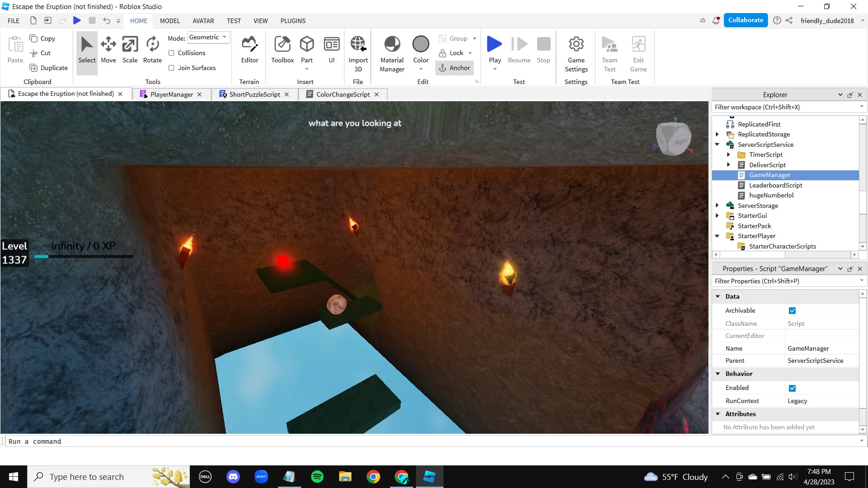Open the ShortPuzzleScript tab
The width and height of the screenshot is (868, 488).
tap(254, 94)
